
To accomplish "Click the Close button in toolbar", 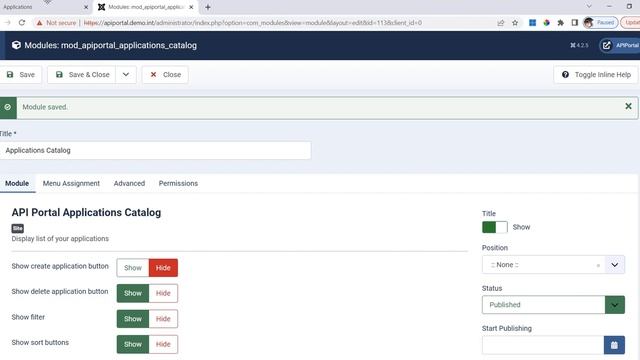I will tap(165, 75).
